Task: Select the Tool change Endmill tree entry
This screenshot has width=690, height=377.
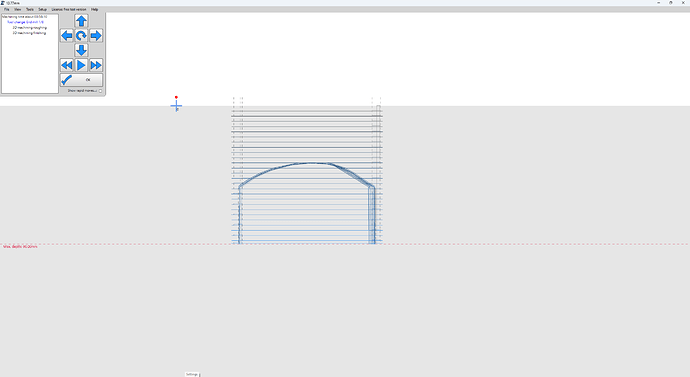Action: pyautogui.click(x=26, y=22)
